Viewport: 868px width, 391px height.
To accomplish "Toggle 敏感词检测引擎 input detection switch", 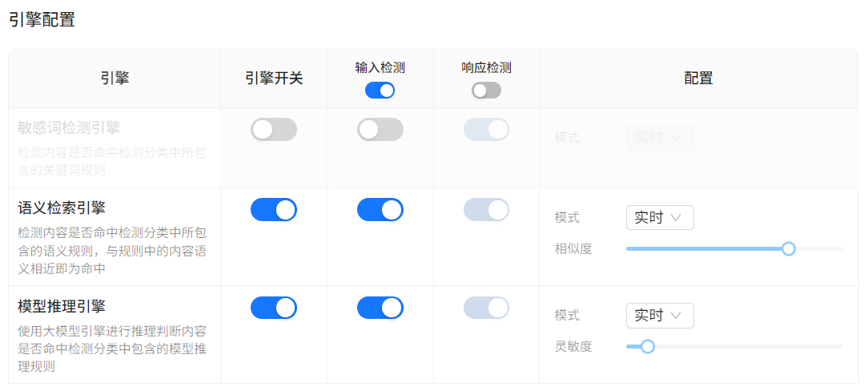I will click(380, 130).
